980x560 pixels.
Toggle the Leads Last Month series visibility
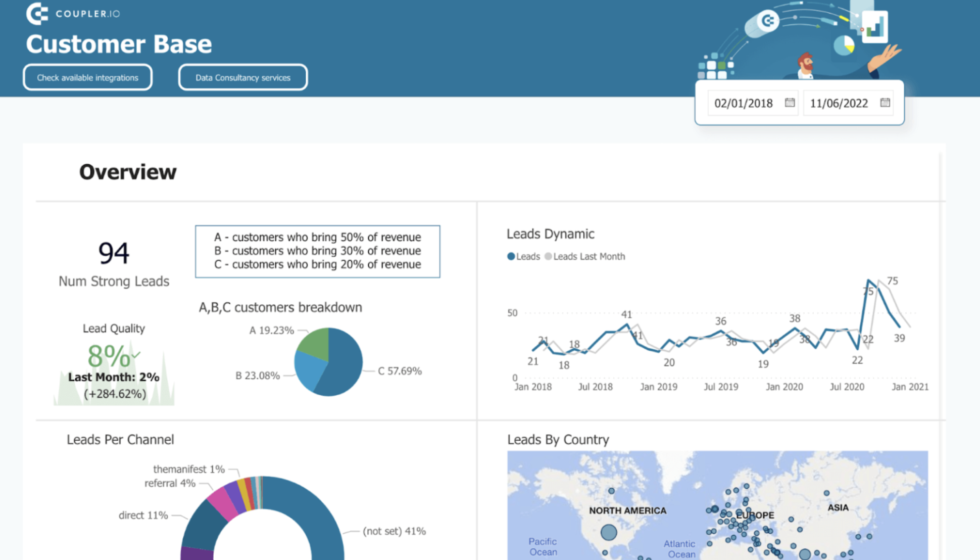tap(588, 256)
